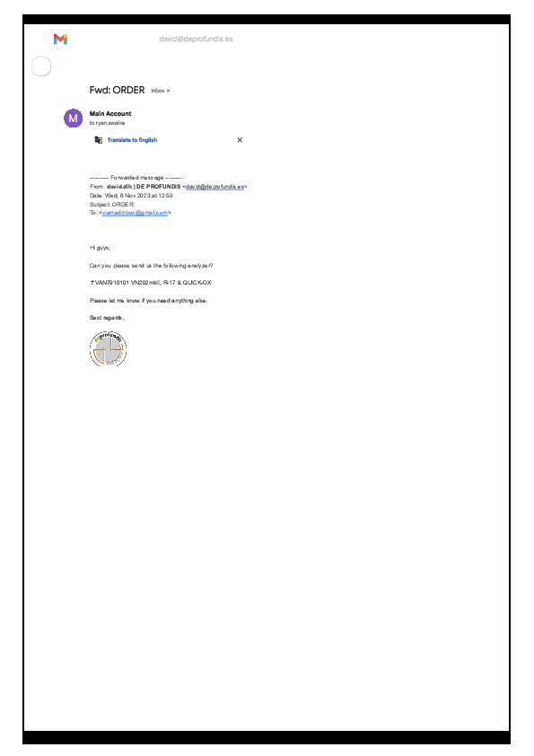Click the analyzer model line with QUICK-OX
534x756 pixels.
click(x=151, y=283)
